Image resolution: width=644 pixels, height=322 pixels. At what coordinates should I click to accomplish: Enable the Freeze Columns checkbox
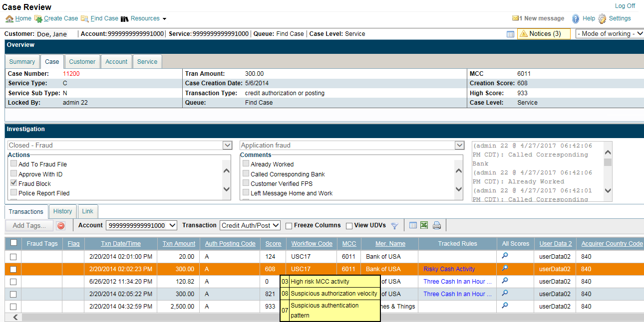289,226
